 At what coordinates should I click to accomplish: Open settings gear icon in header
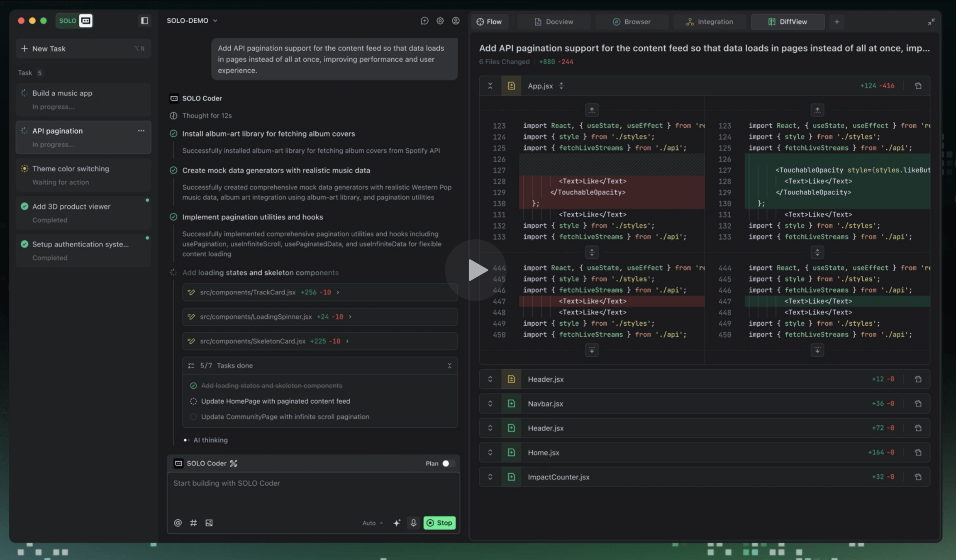(x=440, y=21)
